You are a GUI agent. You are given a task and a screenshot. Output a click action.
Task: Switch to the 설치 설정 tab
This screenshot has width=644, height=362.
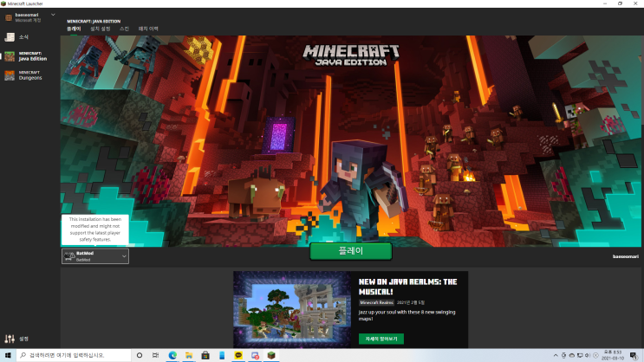pos(101,29)
